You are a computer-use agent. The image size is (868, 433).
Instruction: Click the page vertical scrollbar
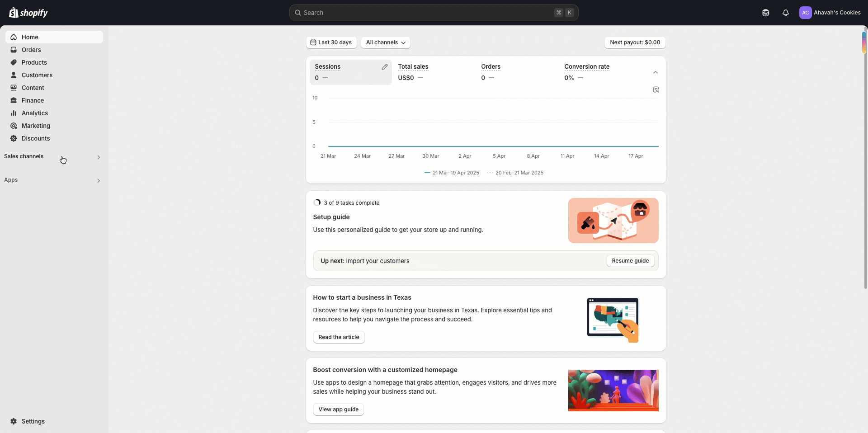(x=865, y=158)
